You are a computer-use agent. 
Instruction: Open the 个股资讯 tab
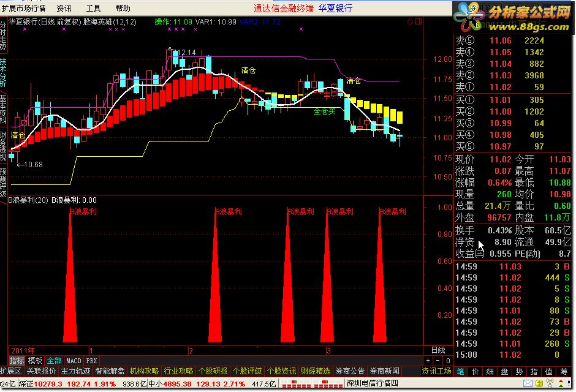click(281, 371)
